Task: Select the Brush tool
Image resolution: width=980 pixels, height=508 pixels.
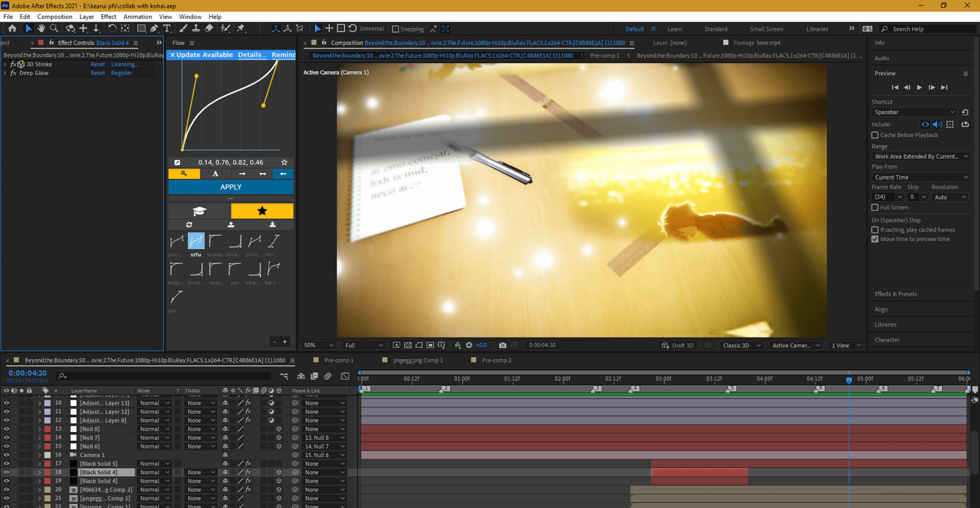Action: tap(184, 29)
